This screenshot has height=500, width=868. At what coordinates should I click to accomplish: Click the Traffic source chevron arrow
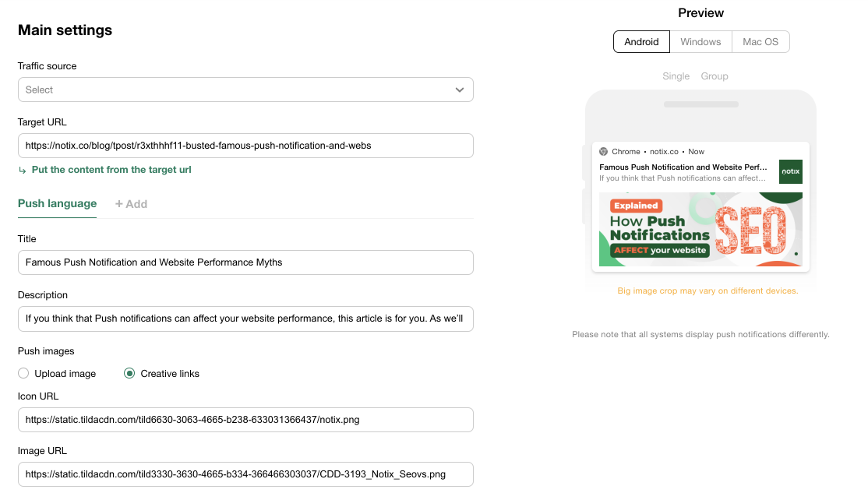click(x=460, y=90)
